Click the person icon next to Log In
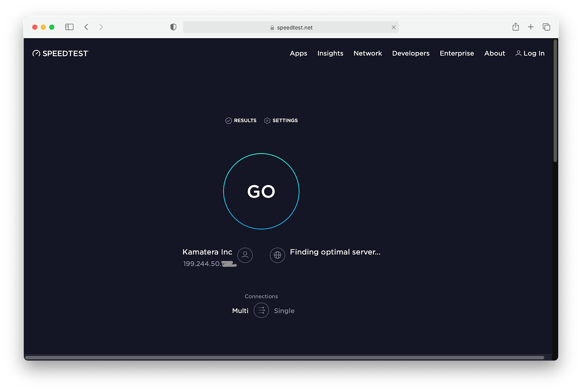 pyautogui.click(x=518, y=53)
